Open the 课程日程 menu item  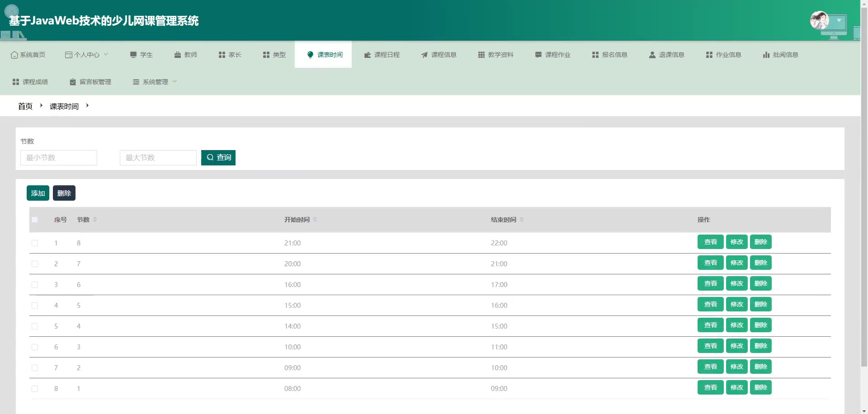[382, 55]
